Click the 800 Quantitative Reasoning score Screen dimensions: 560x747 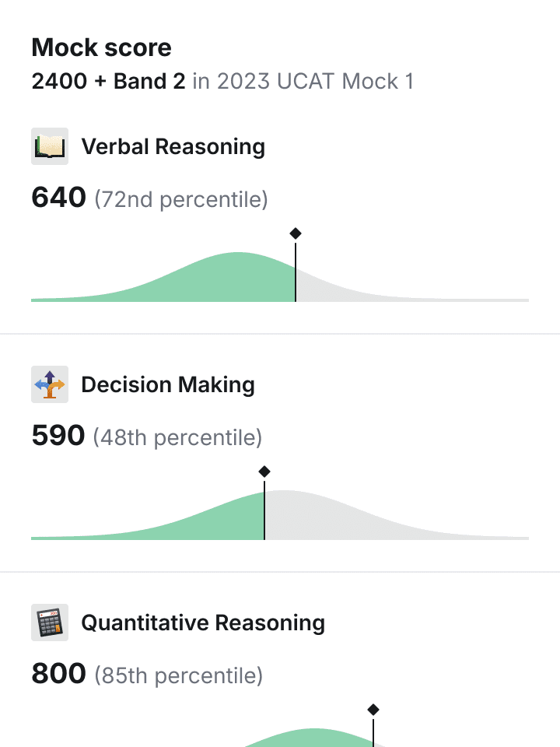click(x=58, y=674)
